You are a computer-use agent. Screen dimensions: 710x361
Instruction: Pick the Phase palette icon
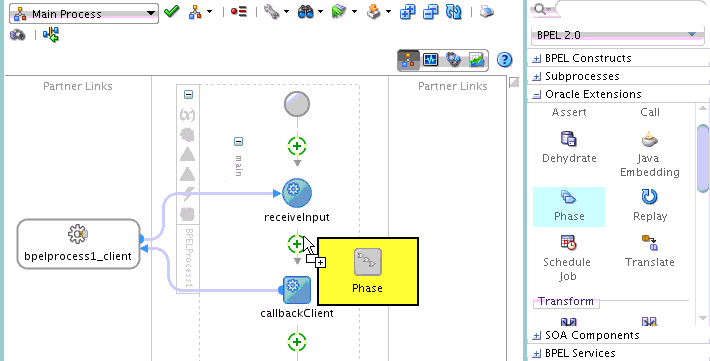569,197
